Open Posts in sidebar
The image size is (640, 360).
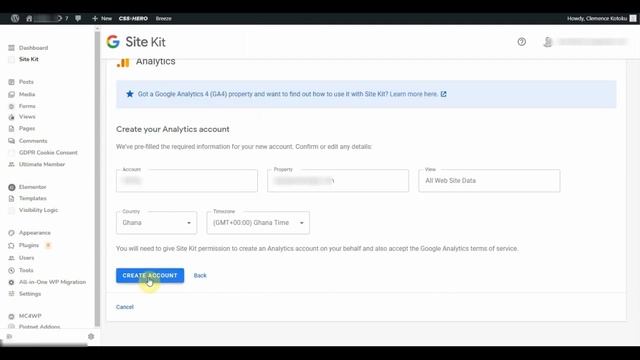click(26, 82)
